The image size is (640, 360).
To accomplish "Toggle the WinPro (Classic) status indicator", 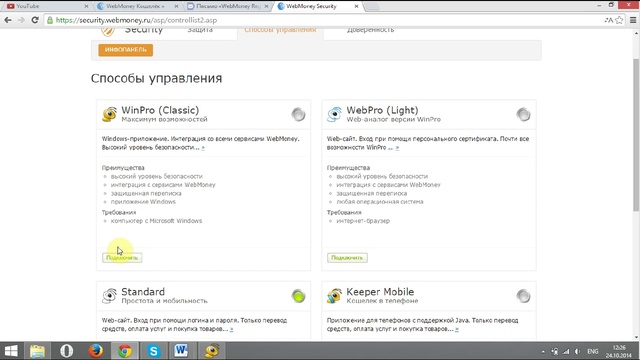I will (x=298, y=114).
